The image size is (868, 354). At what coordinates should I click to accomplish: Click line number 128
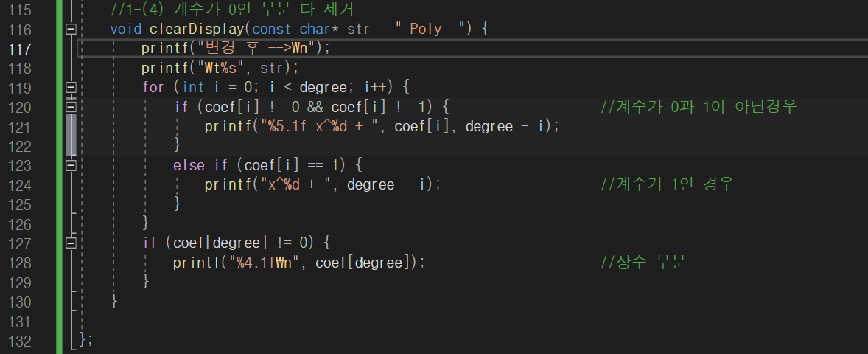(21, 263)
